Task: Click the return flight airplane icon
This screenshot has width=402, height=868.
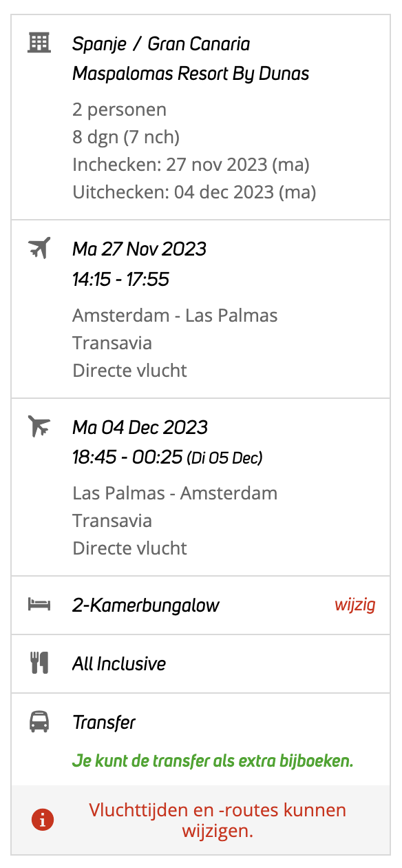Action: tap(39, 426)
